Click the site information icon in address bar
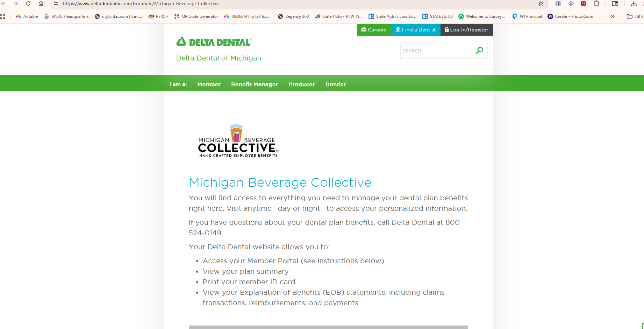This screenshot has height=329, width=644. 56,4
